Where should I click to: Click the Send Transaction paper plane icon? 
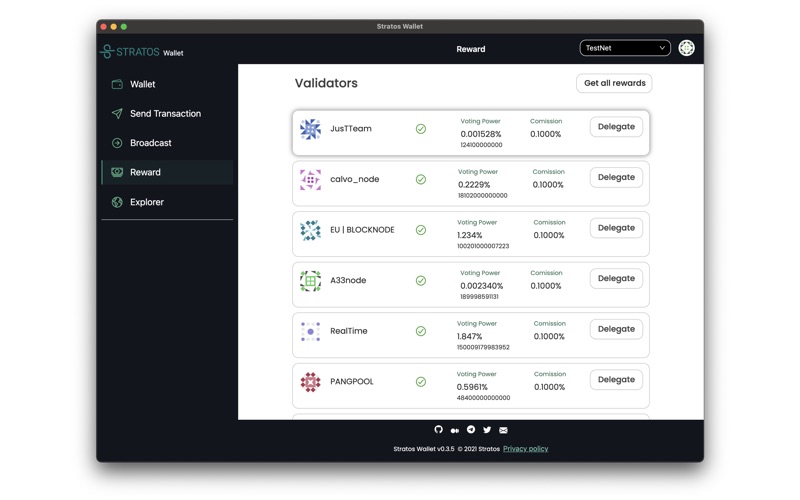point(117,113)
